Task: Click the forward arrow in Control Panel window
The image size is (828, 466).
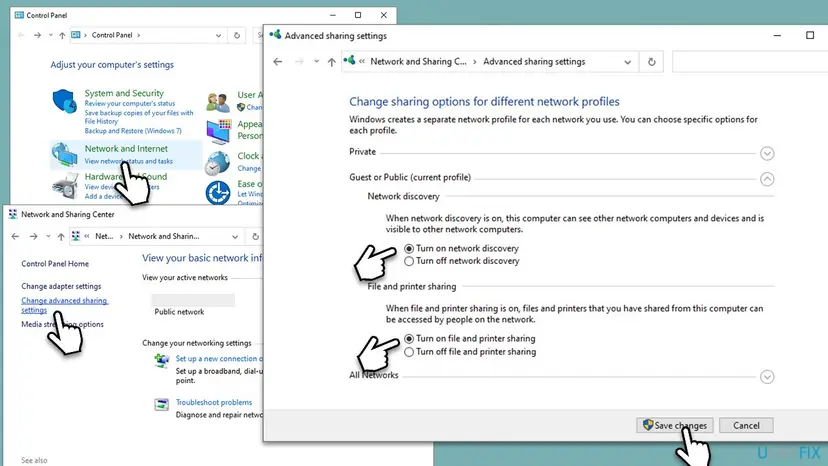Action: pyautogui.click(x=37, y=35)
